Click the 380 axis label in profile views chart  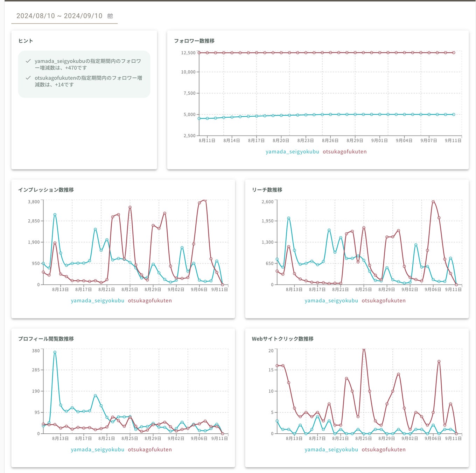tap(36, 351)
